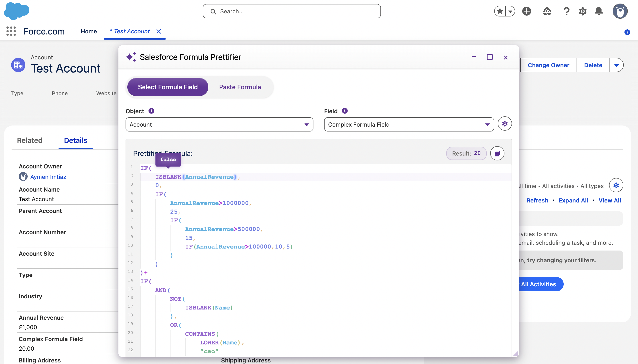Image resolution: width=638 pixels, height=364 pixels.
Task: Expand the Object dropdown showing Account
Action: pyautogui.click(x=219, y=125)
